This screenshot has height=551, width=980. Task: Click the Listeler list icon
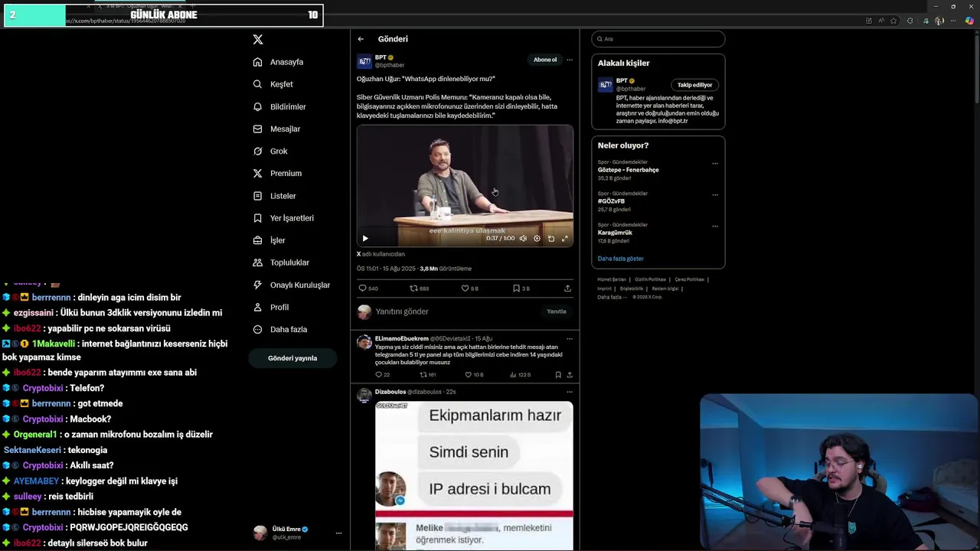pos(258,196)
